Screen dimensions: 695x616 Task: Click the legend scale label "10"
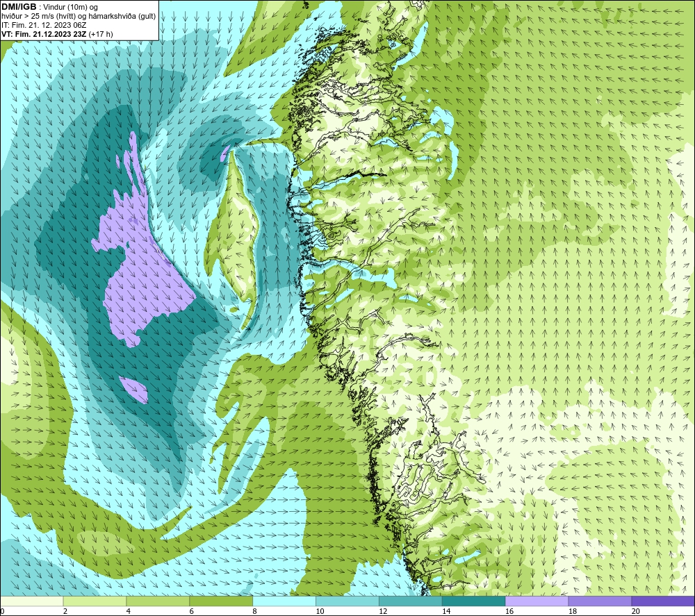tap(320, 612)
